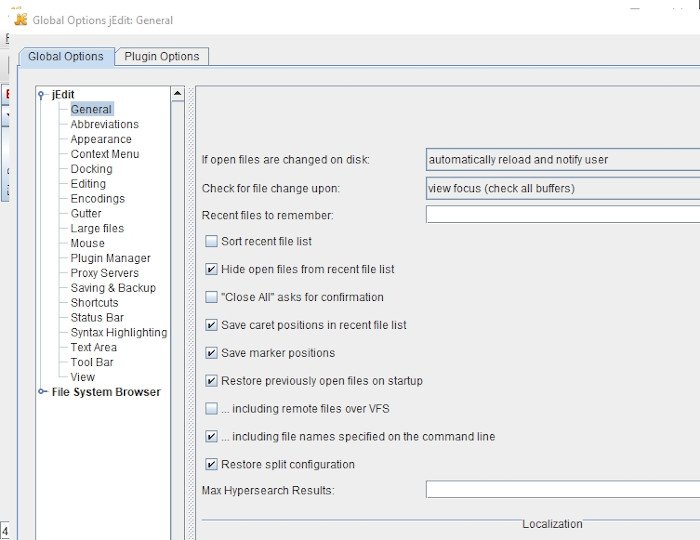
Task: Uncheck Save marker positions
Action: (x=211, y=353)
